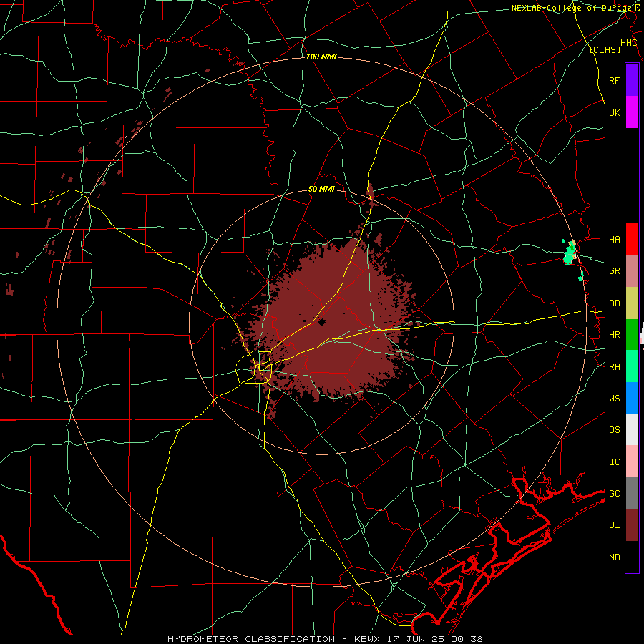Click the BD legend label

(x=614, y=303)
